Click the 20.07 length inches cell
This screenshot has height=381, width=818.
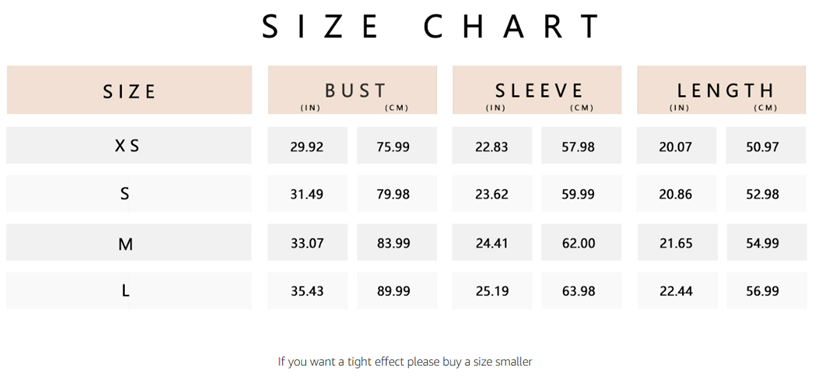(x=677, y=146)
